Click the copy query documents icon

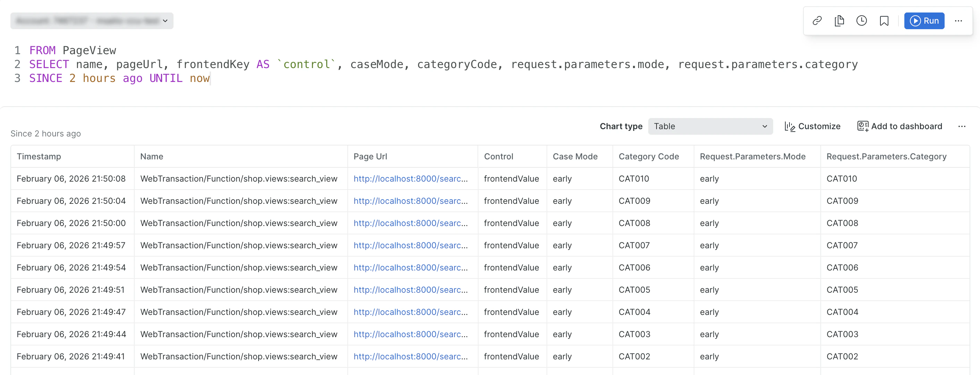coord(839,20)
